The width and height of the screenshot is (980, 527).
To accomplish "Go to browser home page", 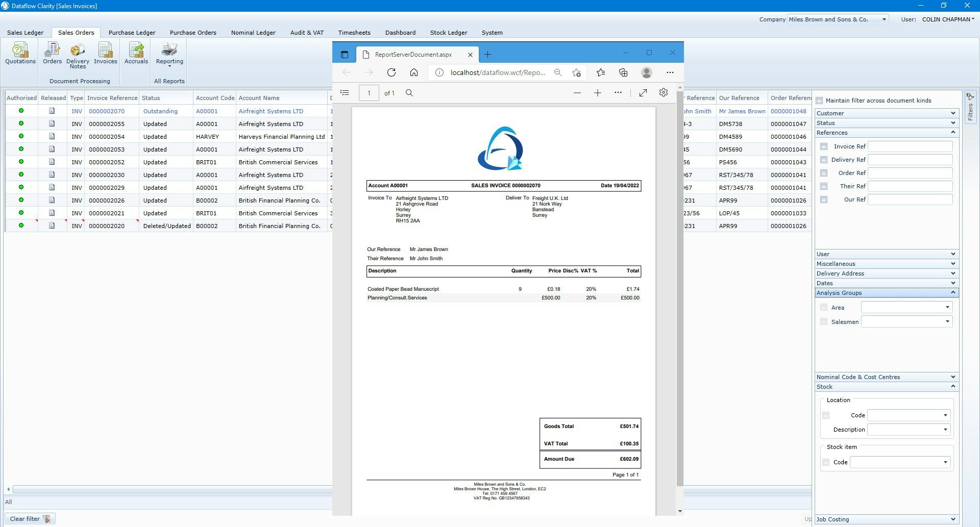I will 414,72.
